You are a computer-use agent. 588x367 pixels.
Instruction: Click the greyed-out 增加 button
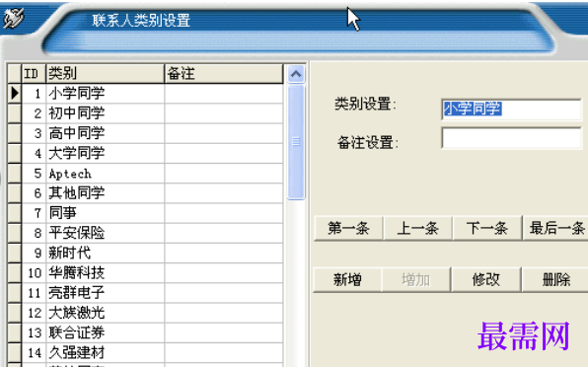(416, 279)
